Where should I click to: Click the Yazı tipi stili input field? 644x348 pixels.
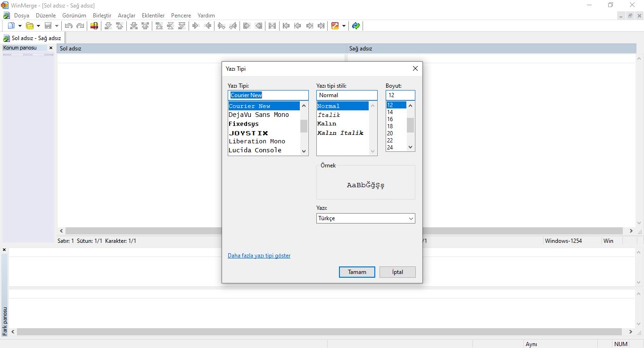point(347,95)
